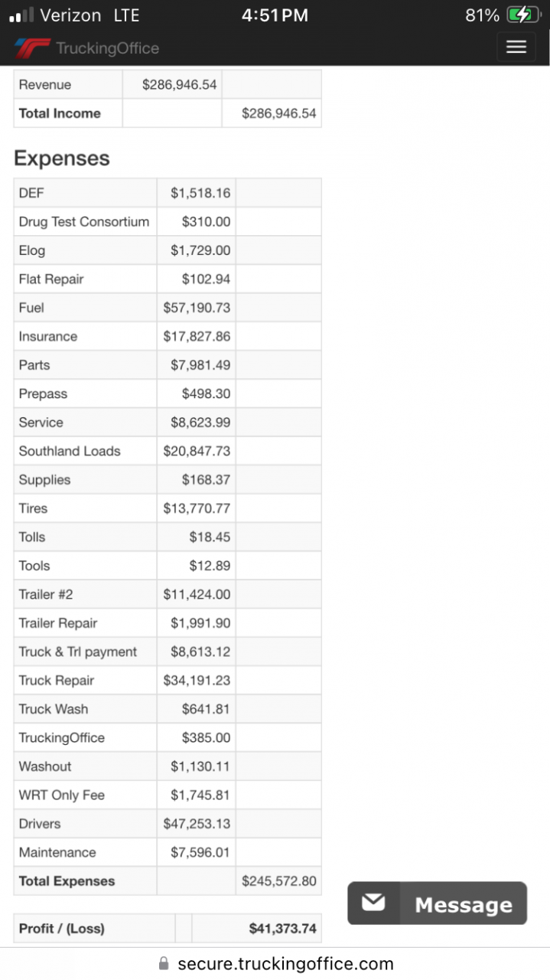Tap the TruckingOffice logo icon
This screenshot has width=550, height=980.
(31, 48)
